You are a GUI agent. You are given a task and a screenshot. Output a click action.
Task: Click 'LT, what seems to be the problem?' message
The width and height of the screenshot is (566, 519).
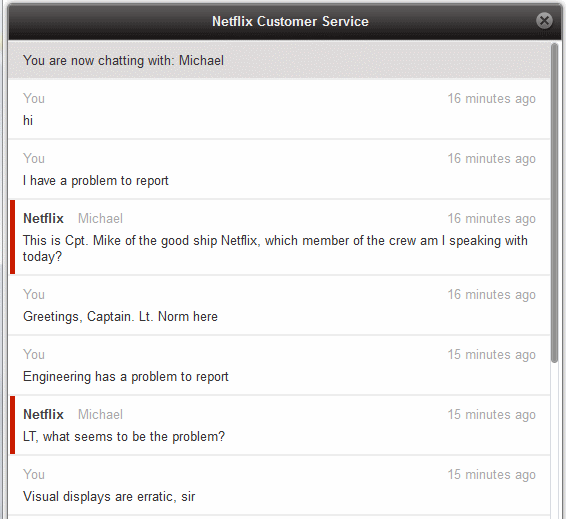pyautogui.click(x=124, y=437)
